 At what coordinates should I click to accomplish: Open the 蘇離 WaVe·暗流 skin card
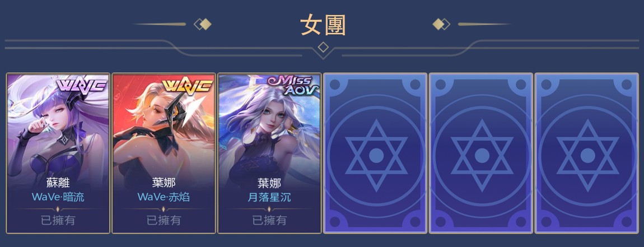(58, 153)
